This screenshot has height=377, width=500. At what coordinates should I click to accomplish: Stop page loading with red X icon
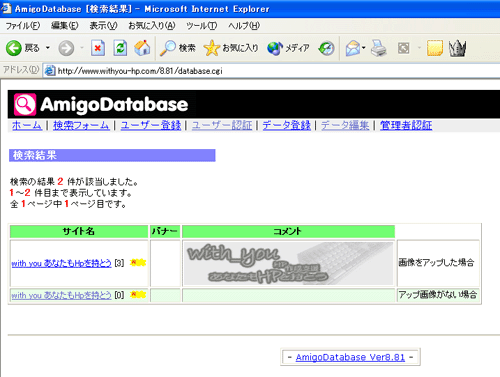(x=98, y=48)
